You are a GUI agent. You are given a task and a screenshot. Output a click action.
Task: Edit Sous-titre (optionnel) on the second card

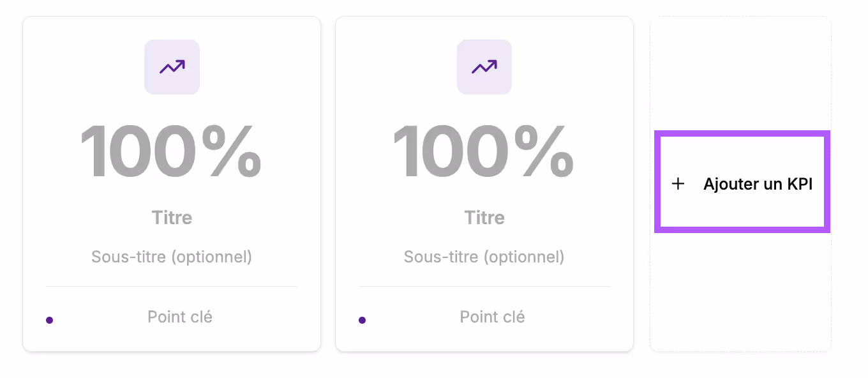484,257
